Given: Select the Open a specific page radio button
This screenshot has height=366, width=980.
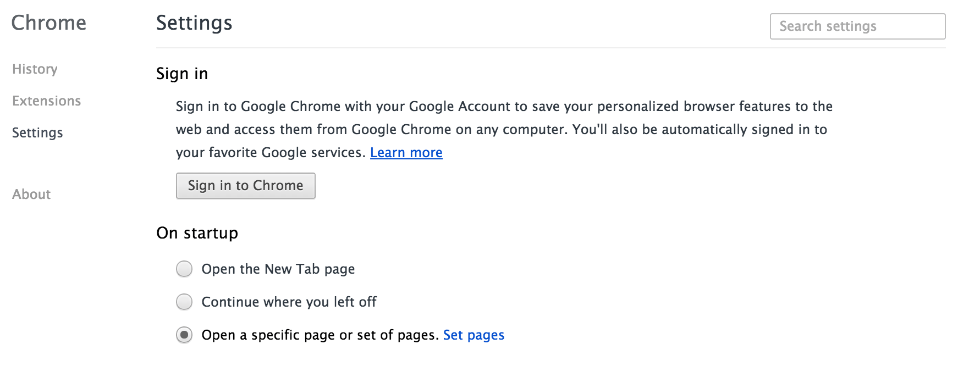Looking at the screenshot, I should tap(184, 335).
